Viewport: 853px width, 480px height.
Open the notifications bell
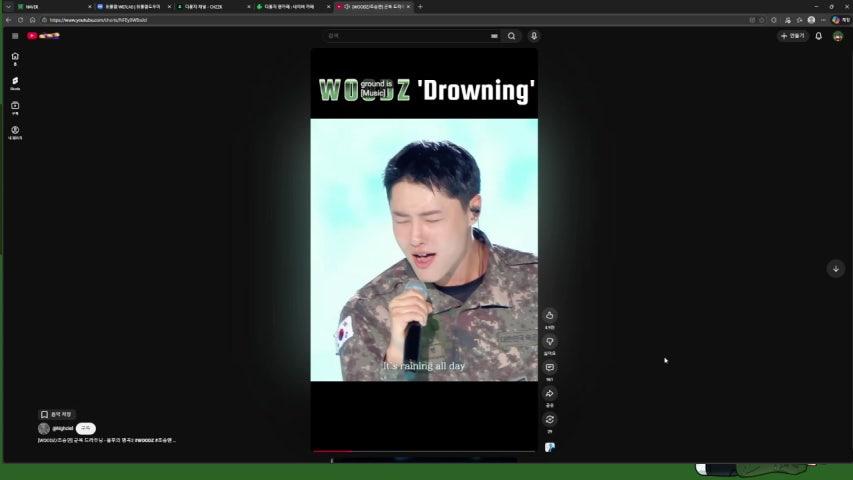819,36
